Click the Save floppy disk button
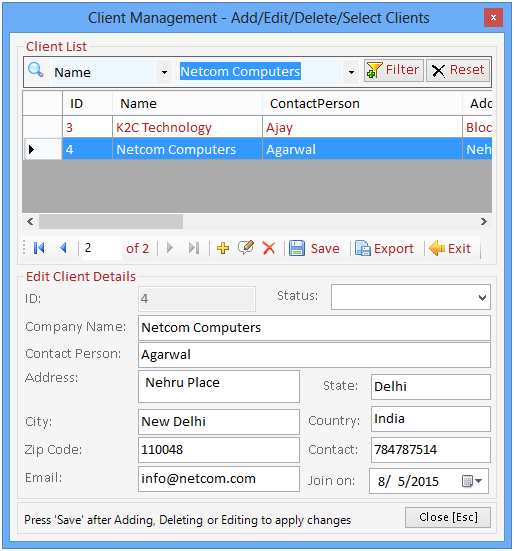This screenshot has width=514, height=551. pyautogui.click(x=314, y=248)
